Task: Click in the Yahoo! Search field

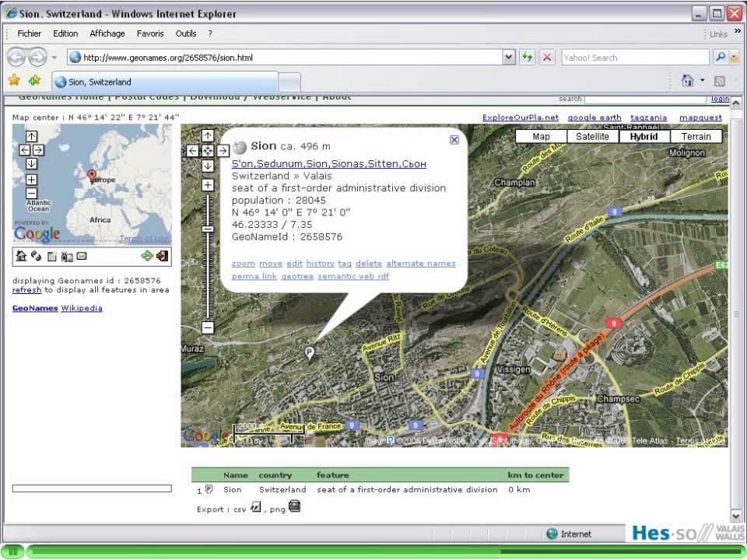Action: click(x=635, y=58)
